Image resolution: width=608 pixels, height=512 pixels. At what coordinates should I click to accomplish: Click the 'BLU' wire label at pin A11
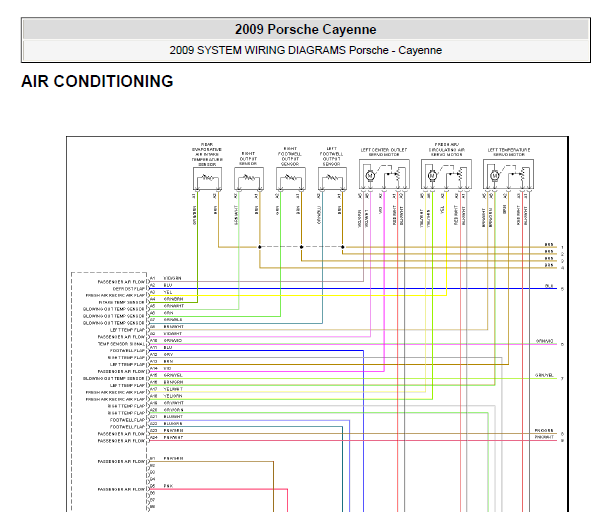point(168,348)
